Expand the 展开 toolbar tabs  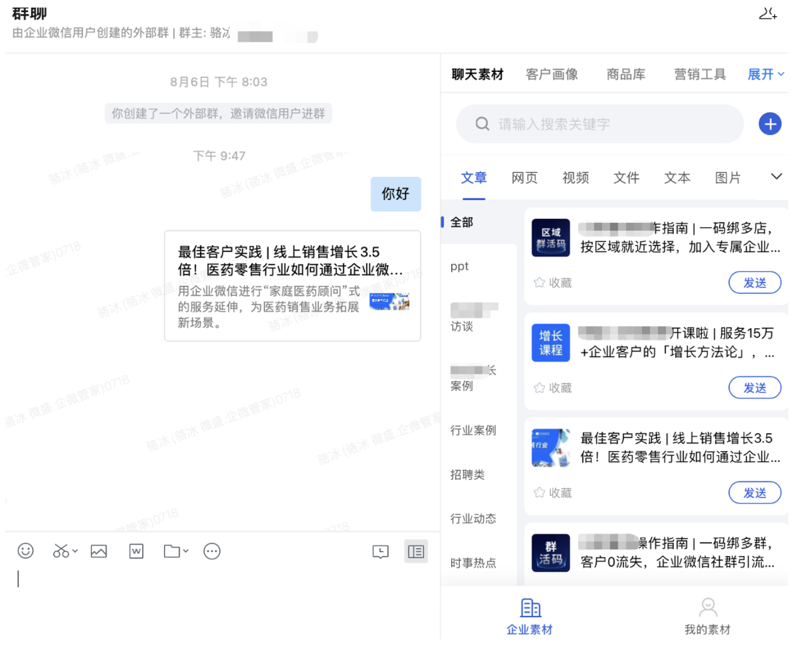pos(766,74)
